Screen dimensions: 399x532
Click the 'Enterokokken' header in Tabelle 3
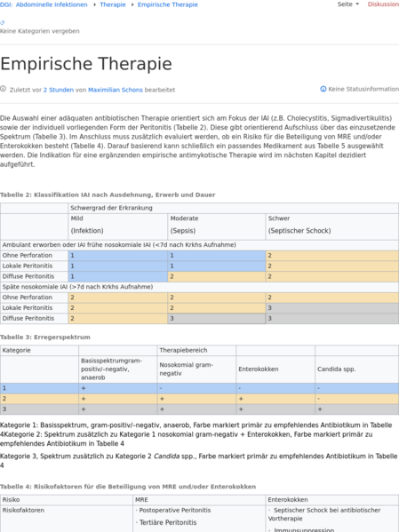[275, 369]
